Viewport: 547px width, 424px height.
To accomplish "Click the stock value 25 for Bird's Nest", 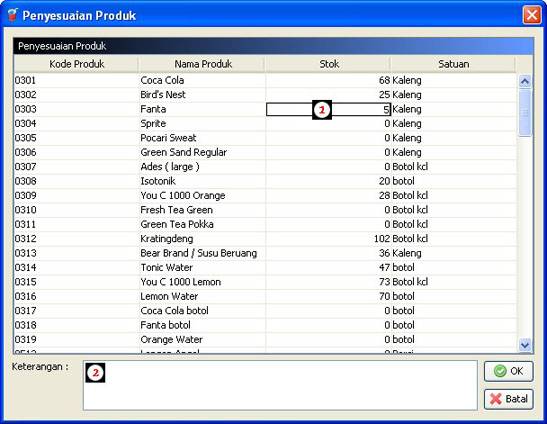I will (384, 95).
